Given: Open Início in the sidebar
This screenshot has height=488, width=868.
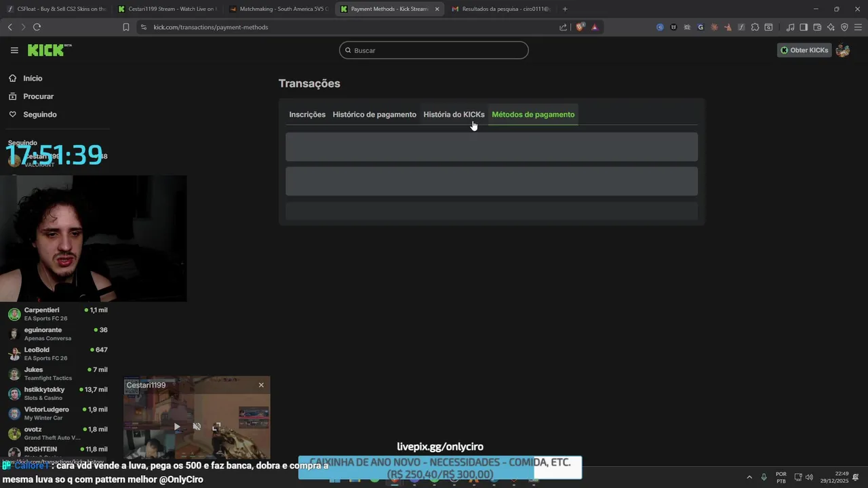Looking at the screenshot, I should 33,78.
